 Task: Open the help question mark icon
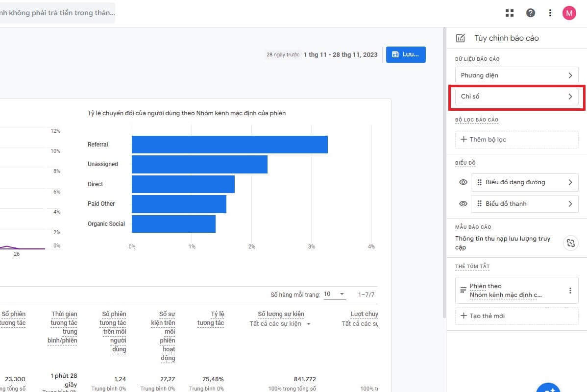(531, 13)
